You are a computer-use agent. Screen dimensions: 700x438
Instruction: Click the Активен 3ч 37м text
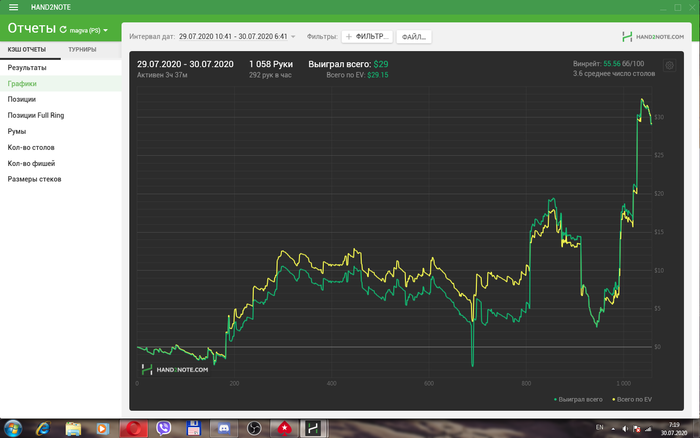click(x=162, y=75)
